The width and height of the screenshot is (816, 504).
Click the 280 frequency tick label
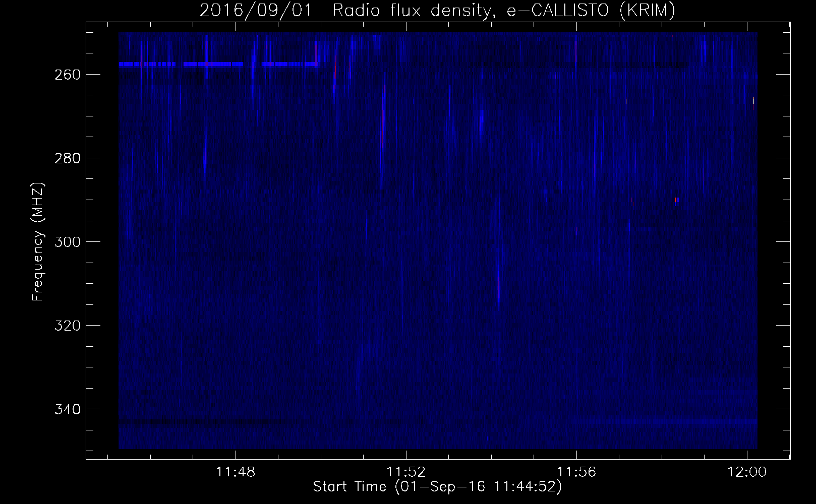[67, 158]
